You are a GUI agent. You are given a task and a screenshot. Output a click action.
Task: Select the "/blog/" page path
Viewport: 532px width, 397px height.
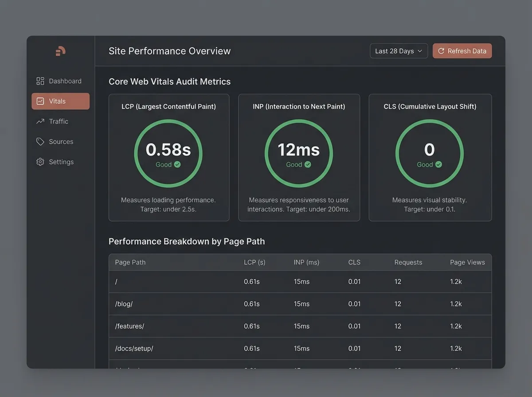(124, 304)
